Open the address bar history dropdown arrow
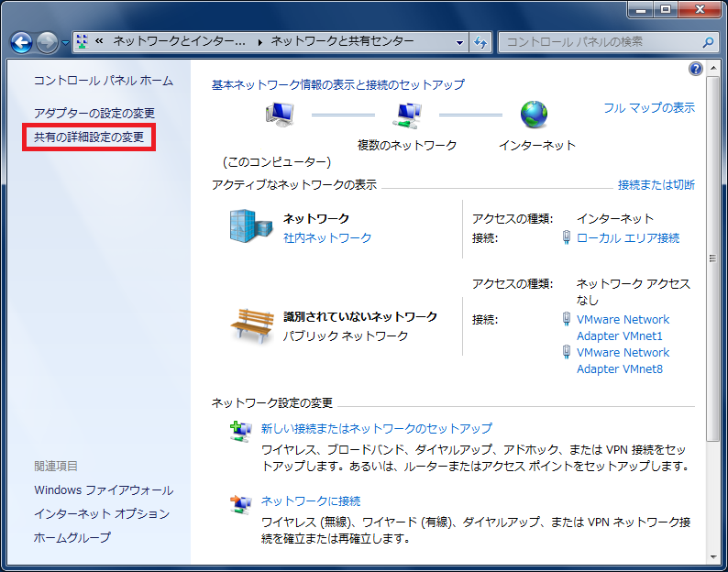728x572 pixels. [460, 42]
